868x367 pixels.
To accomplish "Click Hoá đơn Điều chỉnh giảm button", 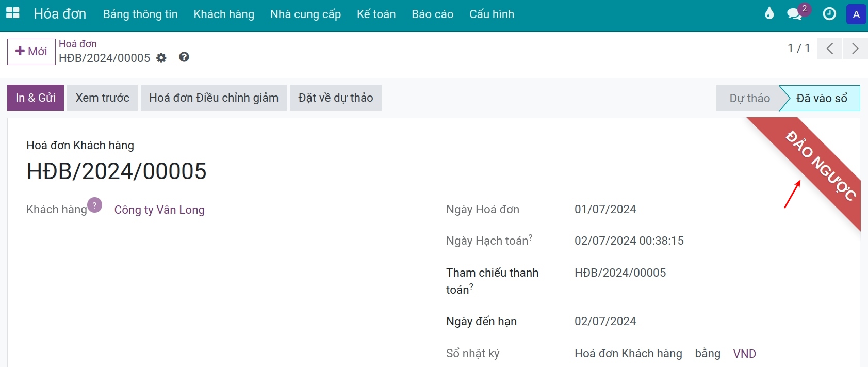I will pyautogui.click(x=214, y=98).
